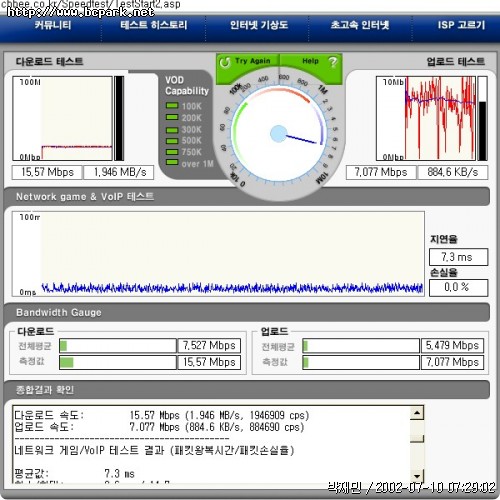Click the 업로드 속도 result line
The height and width of the screenshot is (500, 500).
[x=159, y=427]
